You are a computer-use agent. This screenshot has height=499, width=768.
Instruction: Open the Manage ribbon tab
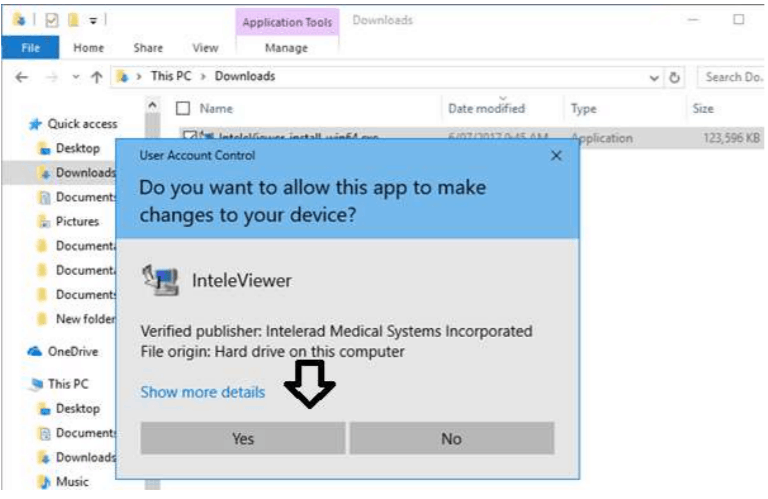point(287,48)
